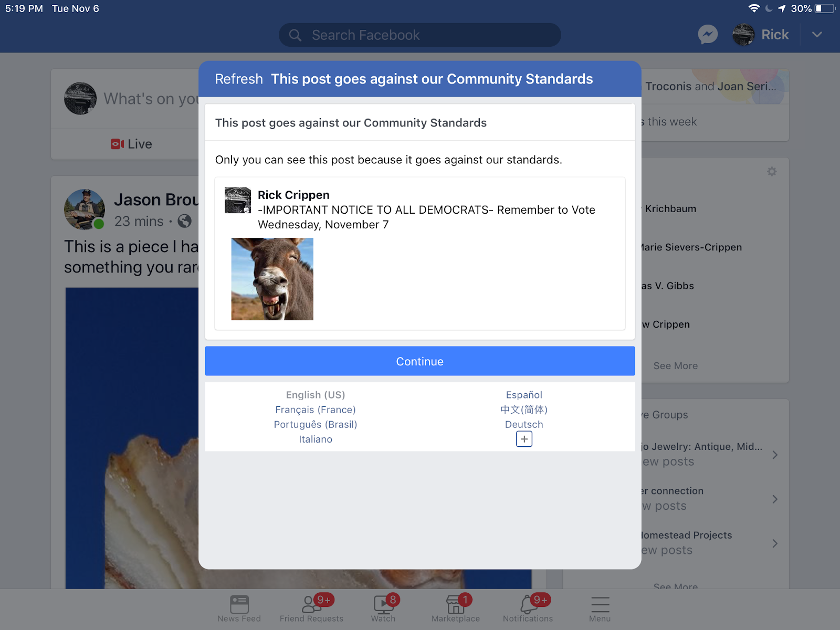Tap Refresh in the dialog header

(239, 79)
